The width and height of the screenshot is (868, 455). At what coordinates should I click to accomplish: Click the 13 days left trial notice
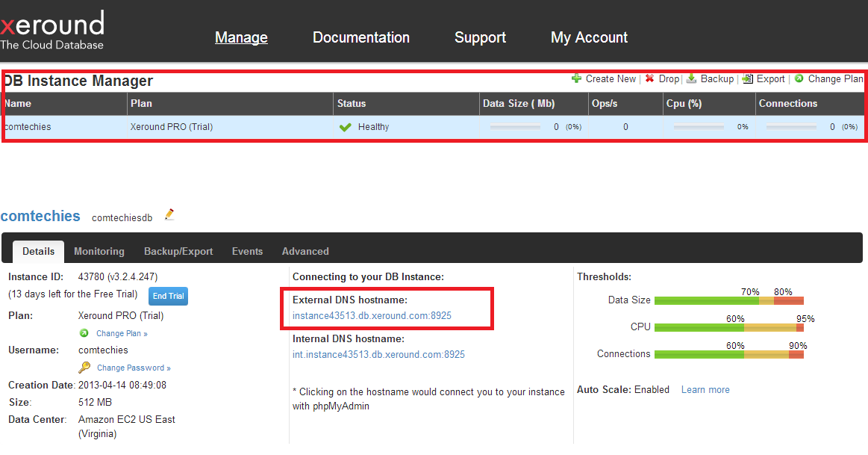[x=72, y=294]
